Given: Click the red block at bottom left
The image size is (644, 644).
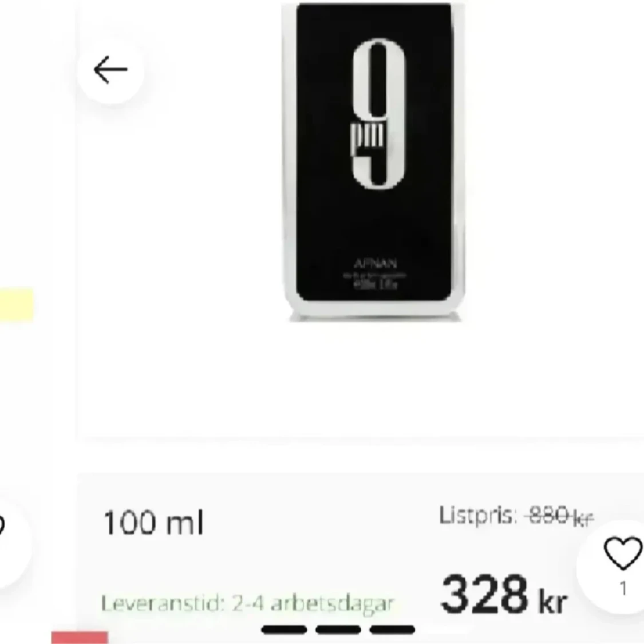Looking at the screenshot, I should [80, 638].
